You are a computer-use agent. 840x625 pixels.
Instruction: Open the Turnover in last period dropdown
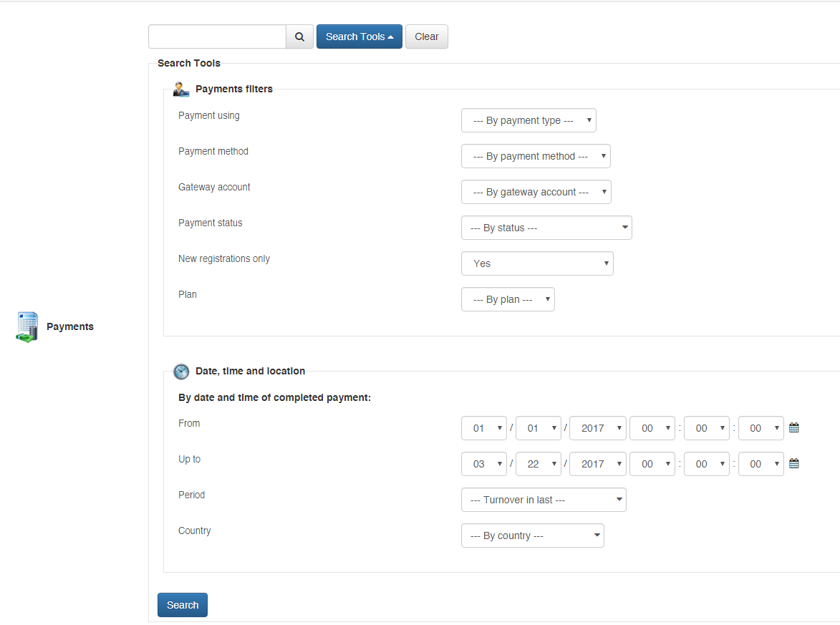pos(544,500)
